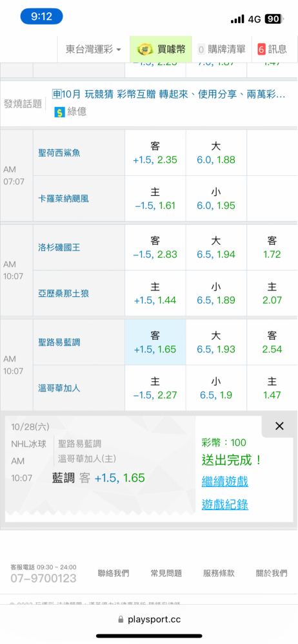
Task: Pick 大 6.5, 1.94 over option
Action: click(x=216, y=248)
